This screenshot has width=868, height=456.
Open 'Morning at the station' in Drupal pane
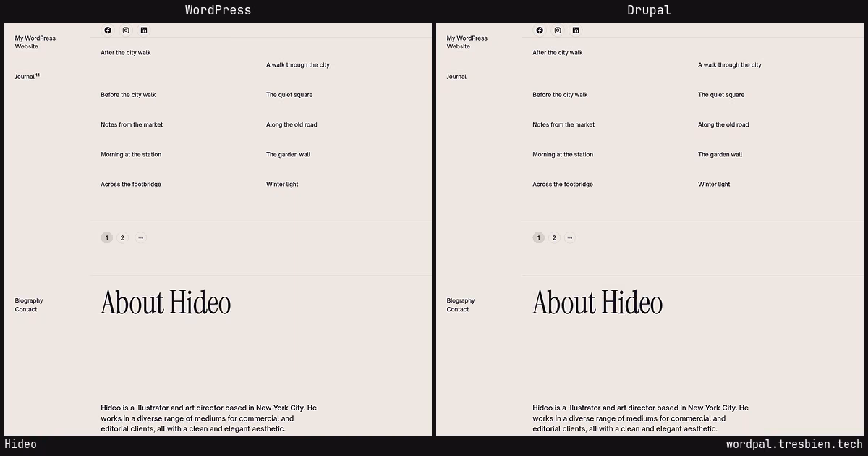tap(563, 154)
